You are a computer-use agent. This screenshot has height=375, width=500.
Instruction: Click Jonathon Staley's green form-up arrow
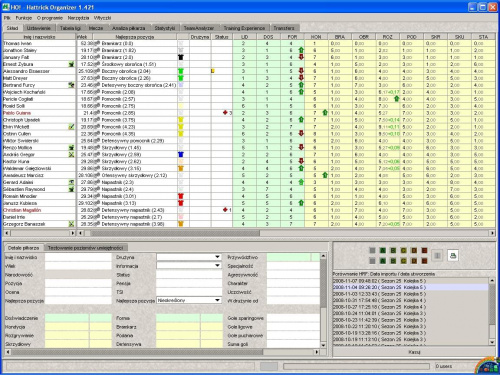tap(301, 50)
